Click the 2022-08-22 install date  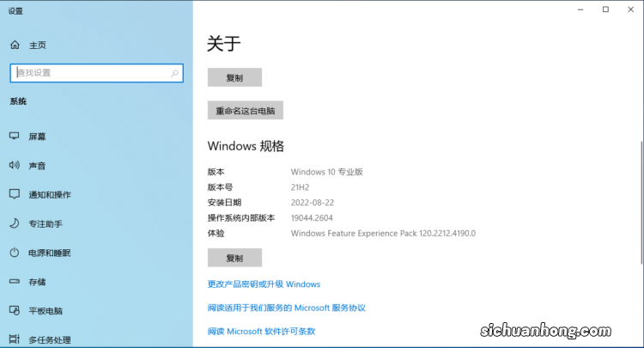pos(313,203)
